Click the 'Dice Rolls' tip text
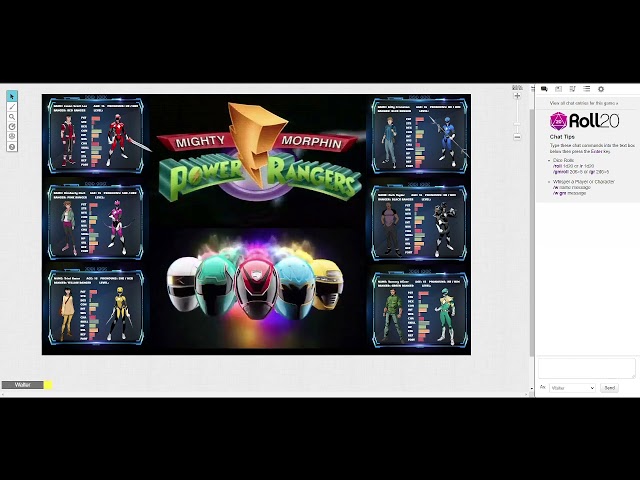This screenshot has height=480, width=640. pos(563,160)
